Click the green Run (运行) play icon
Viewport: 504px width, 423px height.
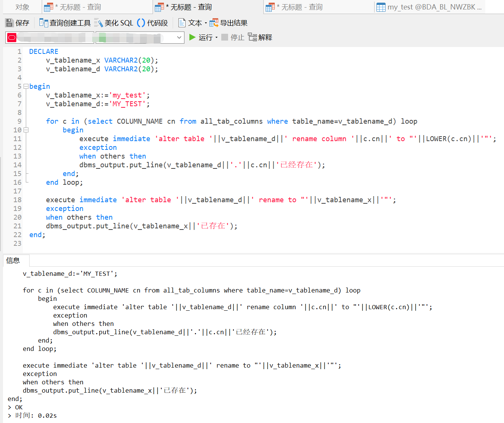(192, 37)
